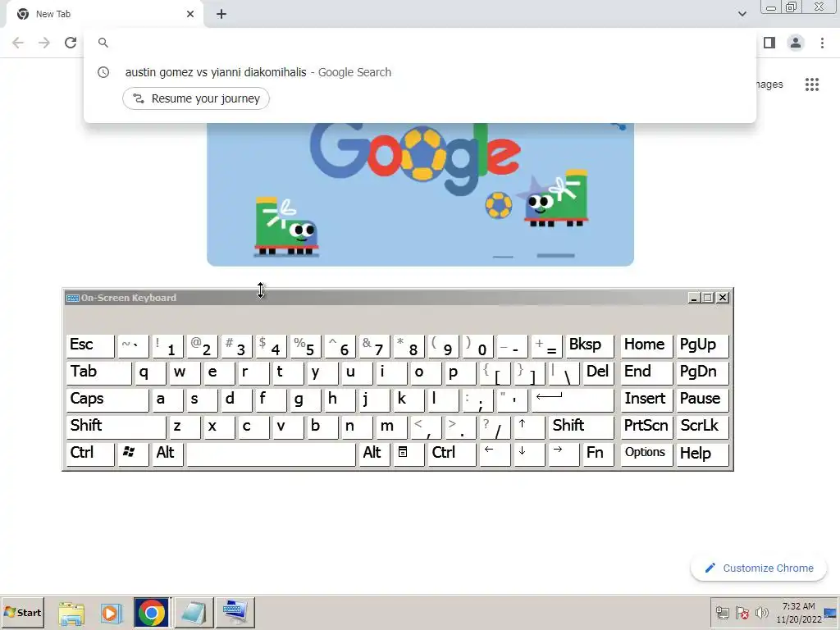Toggle the Fn key on On-Screen Keyboard

[x=598, y=454]
